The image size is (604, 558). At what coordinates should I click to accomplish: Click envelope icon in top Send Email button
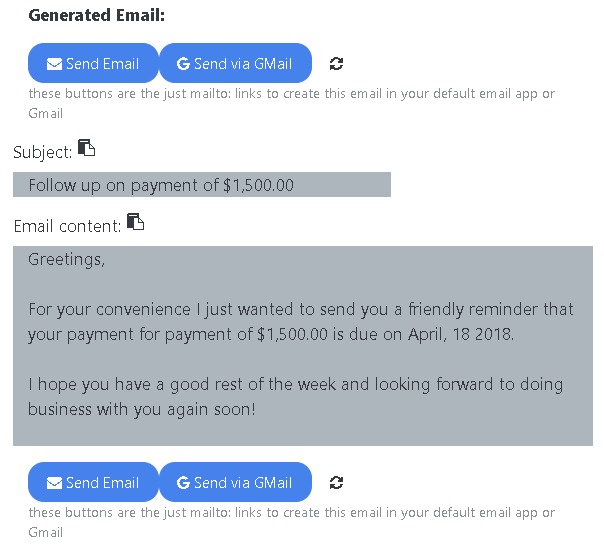[x=54, y=64]
